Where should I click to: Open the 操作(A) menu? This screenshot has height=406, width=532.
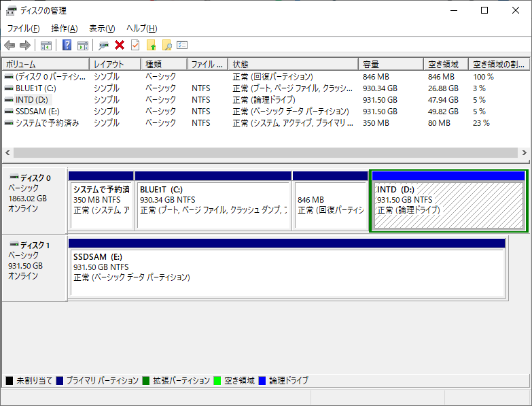(x=65, y=29)
